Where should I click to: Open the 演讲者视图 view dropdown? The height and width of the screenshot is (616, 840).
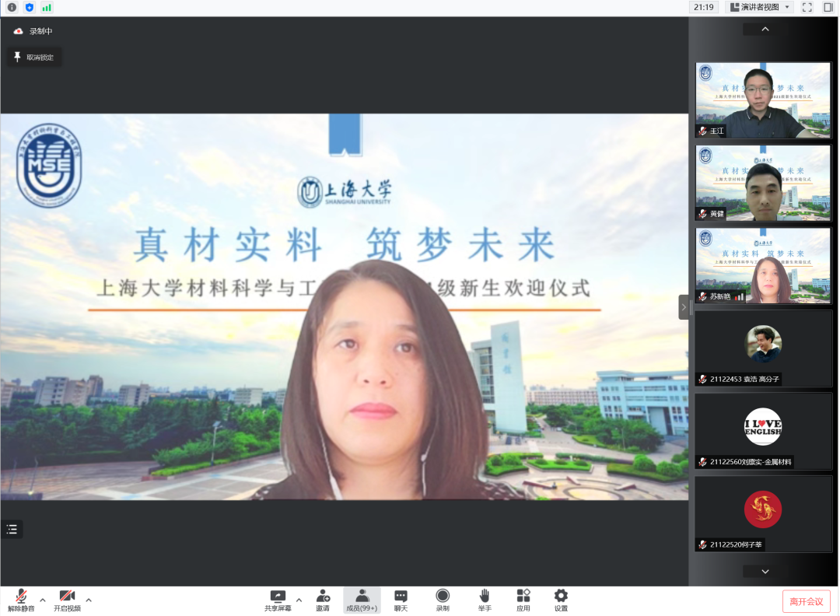point(759,7)
